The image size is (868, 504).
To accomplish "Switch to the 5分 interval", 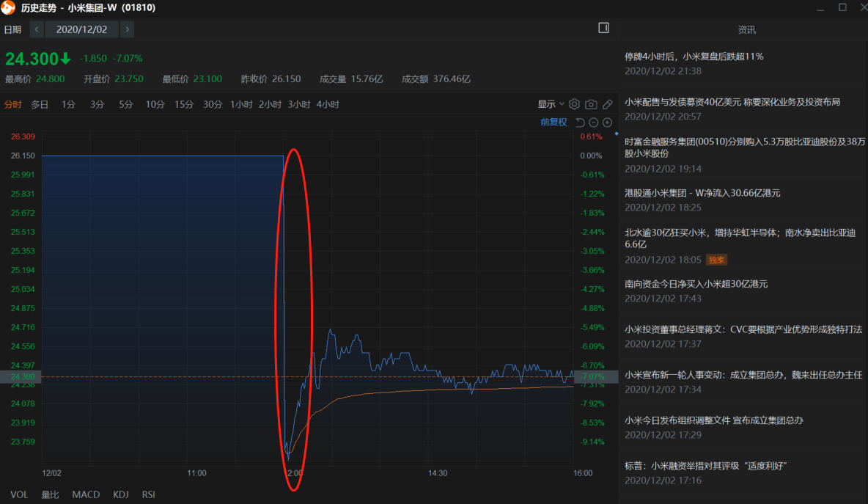I will click(x=125, y=104).
